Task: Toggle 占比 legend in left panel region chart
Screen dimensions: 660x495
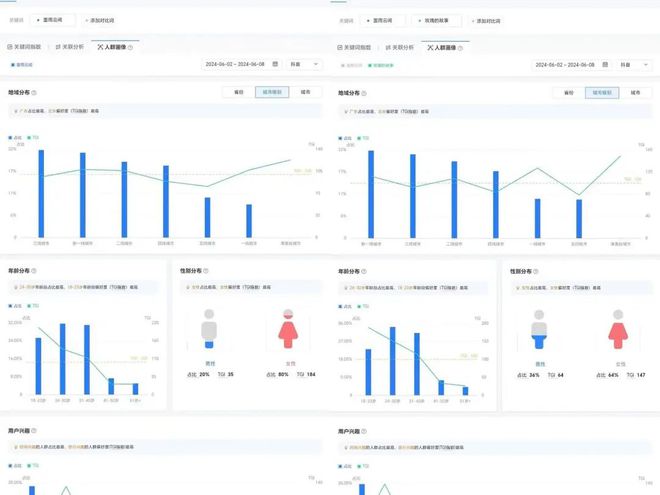Action: tap(15, 138)
